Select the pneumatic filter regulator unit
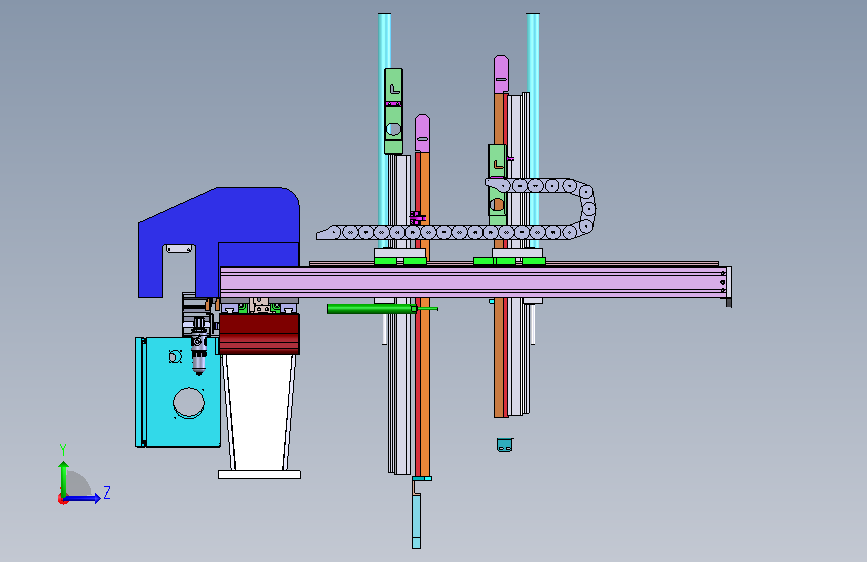This screenshot has height=562, width=867. [x=199, y=348]
